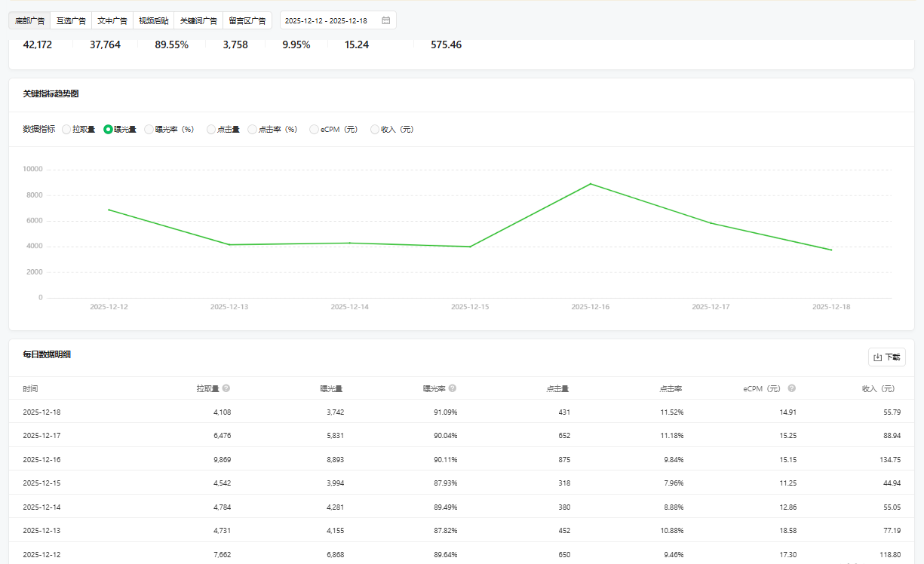Open the 文中广告 tab
Screen dimensions: 924x564
point(112,20)
